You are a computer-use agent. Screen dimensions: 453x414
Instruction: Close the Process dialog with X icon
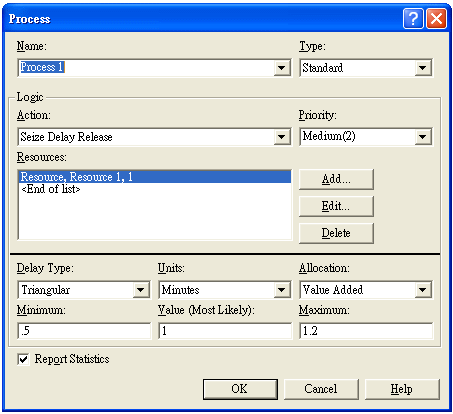click(x=436, y=18)
